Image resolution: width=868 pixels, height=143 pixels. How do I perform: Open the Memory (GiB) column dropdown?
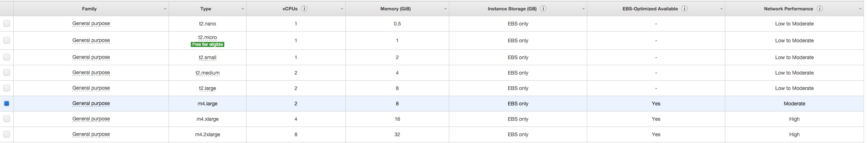coord(445,9)
